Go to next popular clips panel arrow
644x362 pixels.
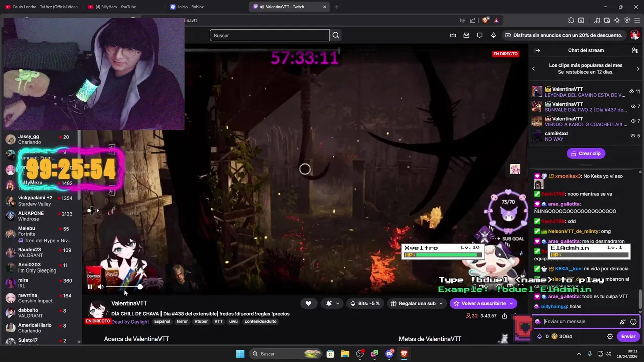click(x=638, y=69)
